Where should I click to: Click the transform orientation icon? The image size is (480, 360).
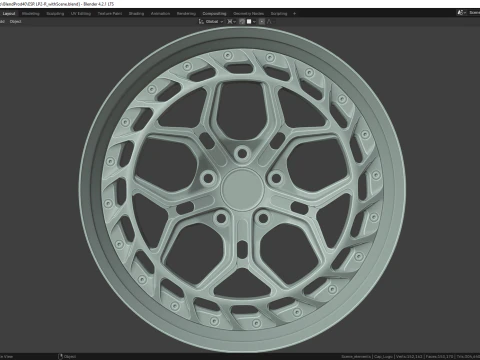point(201,22)
